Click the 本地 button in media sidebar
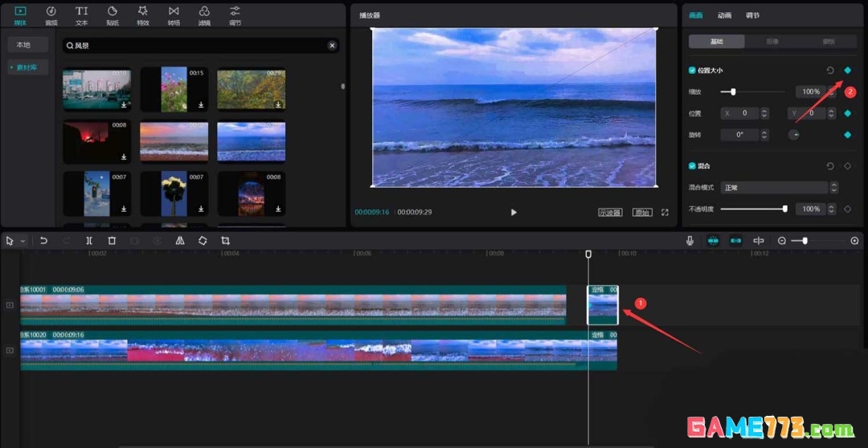Viewport: 868px width, 448px height. tap(23, 45)
